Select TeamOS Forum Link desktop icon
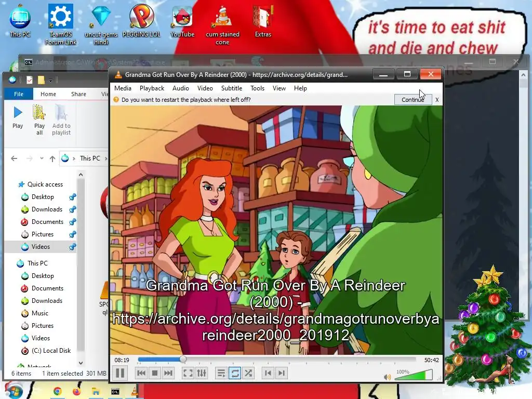This screenshot has width=532, height=399. [61, 24]
